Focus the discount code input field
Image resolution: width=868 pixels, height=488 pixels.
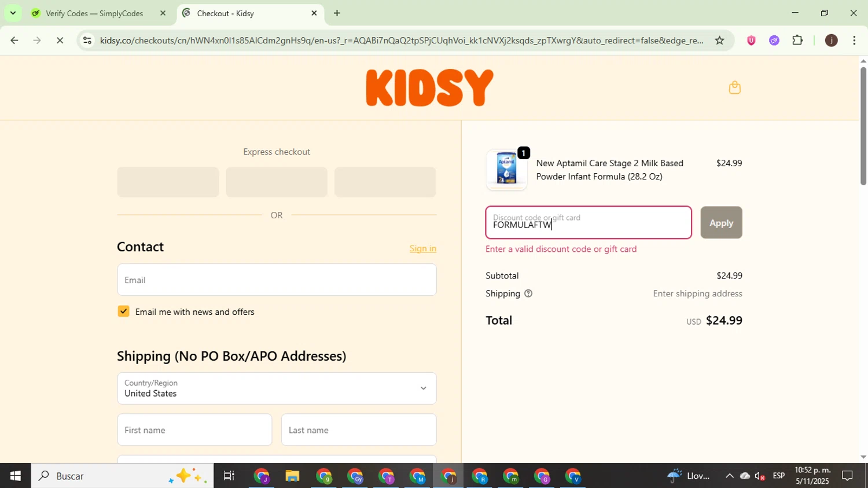tap(589, 223)
